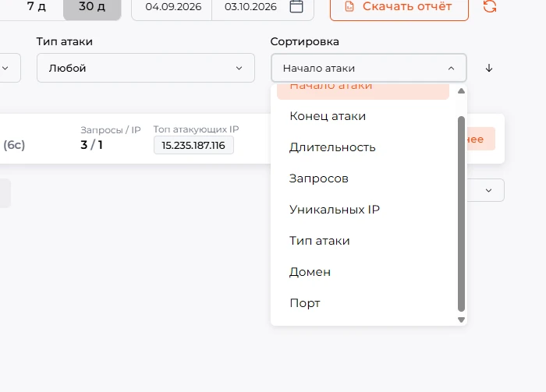
Task: Choose Конец атаки sort option
Action: point(363,116)
